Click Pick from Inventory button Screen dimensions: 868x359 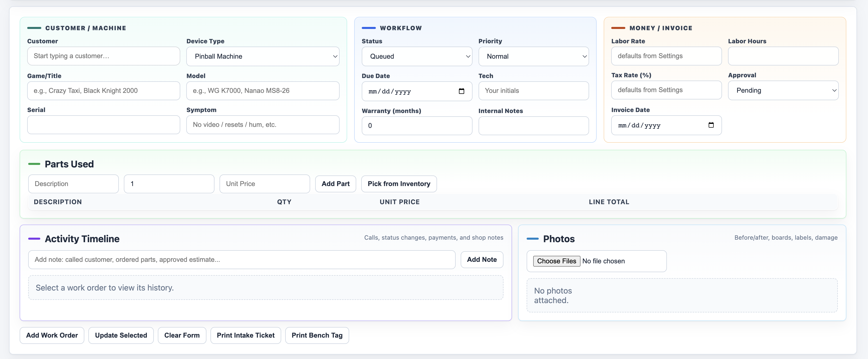[399, 184]
